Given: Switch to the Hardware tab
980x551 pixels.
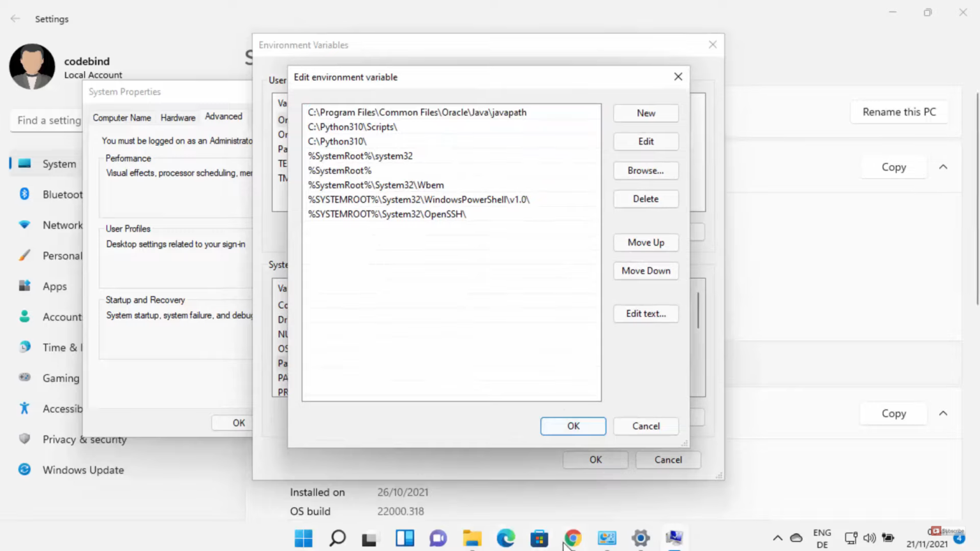Looking at the screenshot, I should click(x=177, y=117).
